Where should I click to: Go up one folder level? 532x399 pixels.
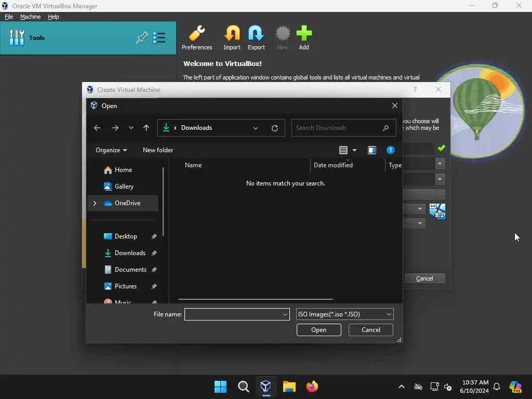tap(146, 128)
